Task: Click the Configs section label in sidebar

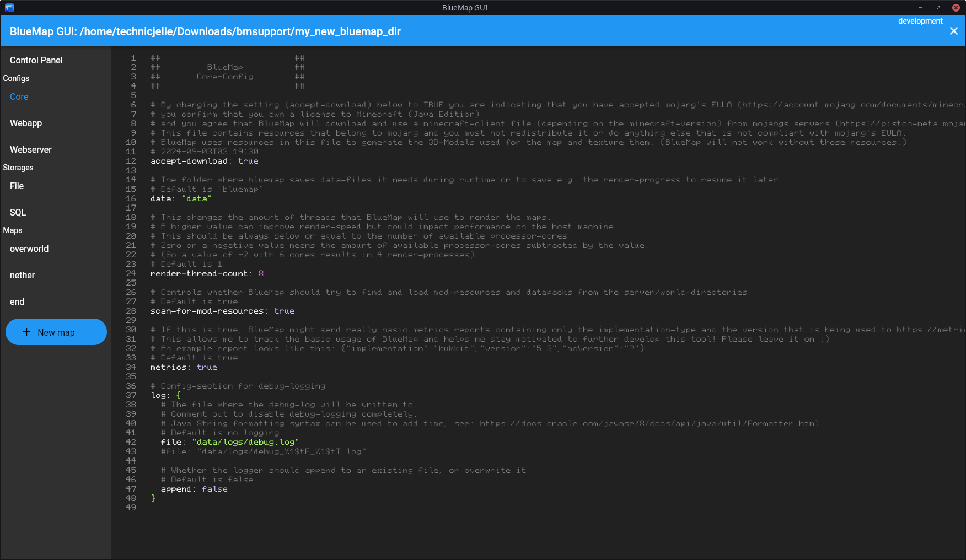Action: (16, 78)
